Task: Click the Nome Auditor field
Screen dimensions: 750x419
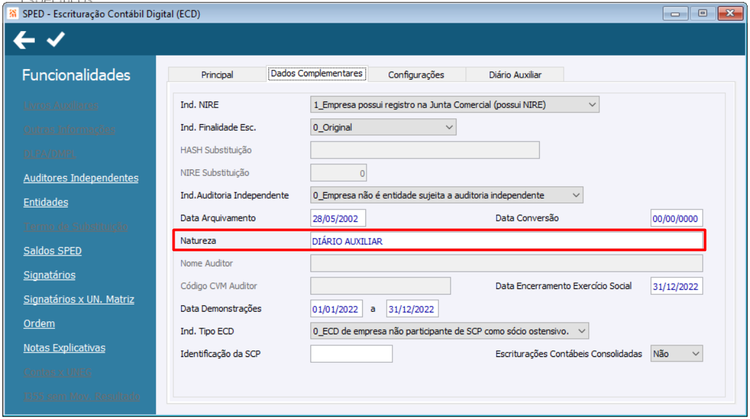Action: 507,263
